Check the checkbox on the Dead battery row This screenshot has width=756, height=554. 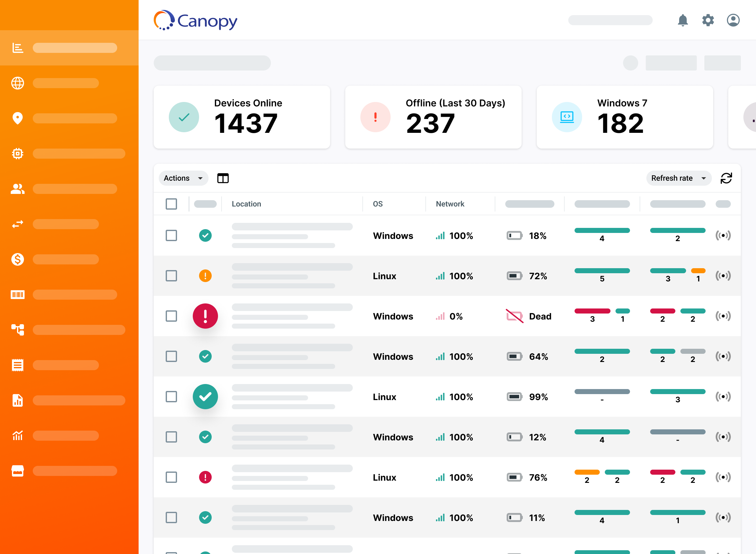point(171,316)
